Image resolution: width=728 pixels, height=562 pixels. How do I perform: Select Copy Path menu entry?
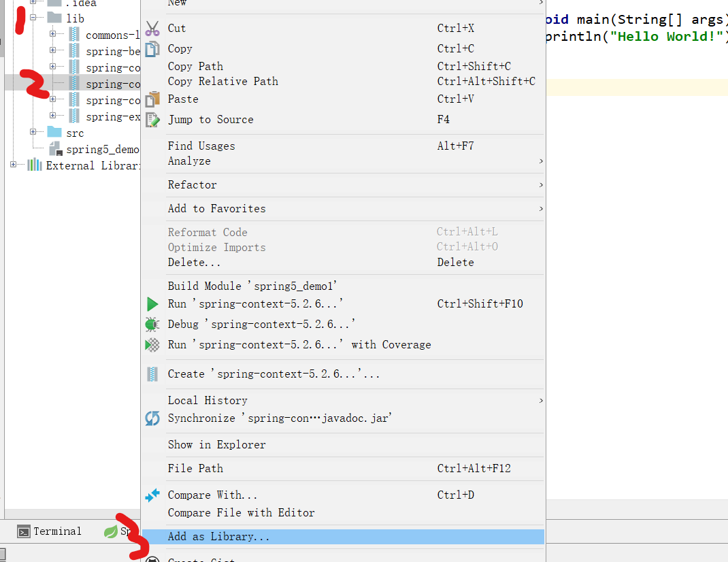pos(343,67)
